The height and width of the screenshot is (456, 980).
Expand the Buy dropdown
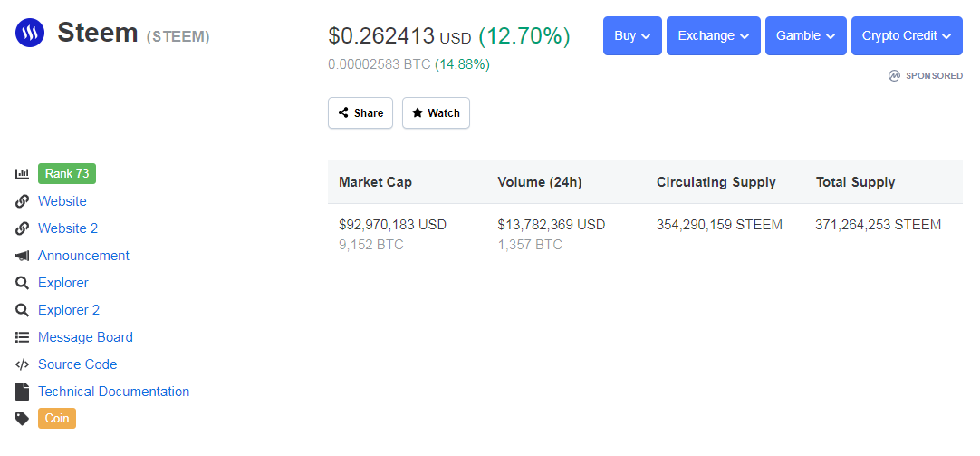(632, 35)
